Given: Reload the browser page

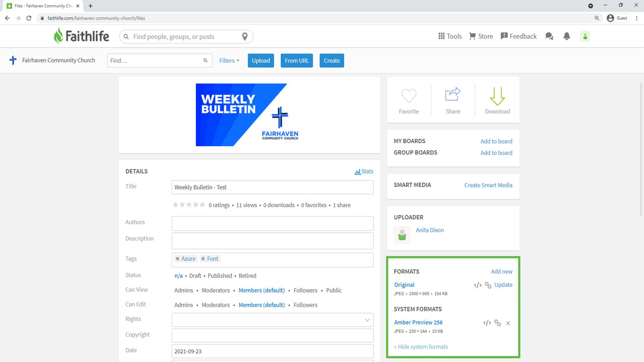Looking at the screenshot, I should click(x=29, y=18).
